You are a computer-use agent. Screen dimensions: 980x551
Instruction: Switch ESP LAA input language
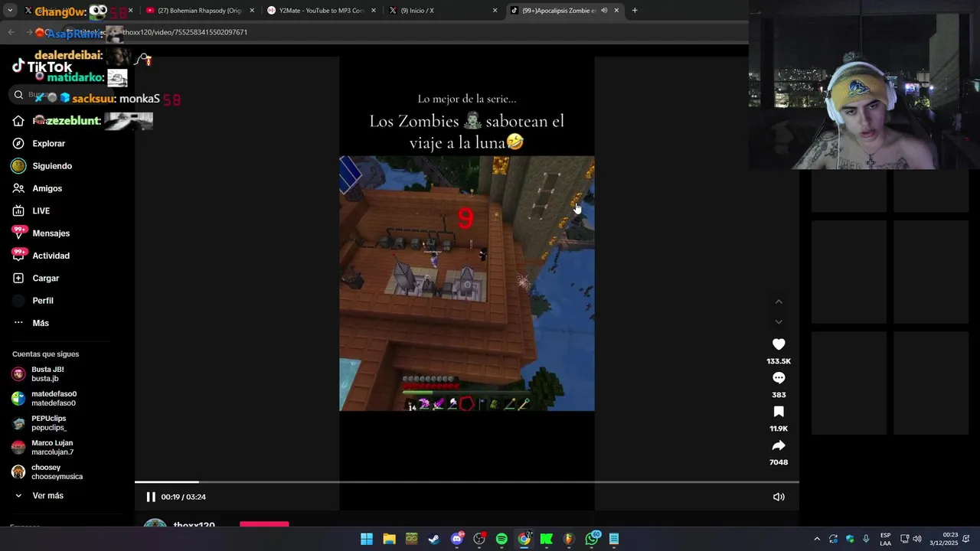(885, 539)
